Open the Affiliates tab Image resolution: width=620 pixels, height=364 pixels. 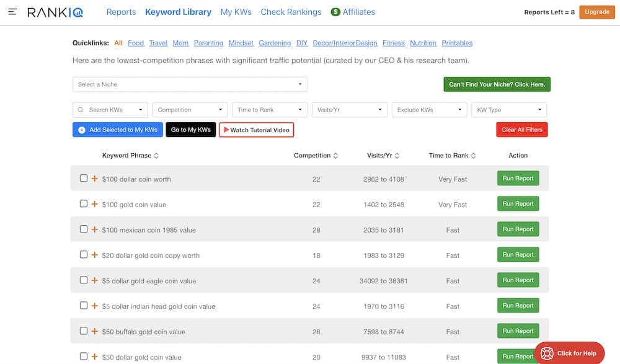click(x=358, y=12)
